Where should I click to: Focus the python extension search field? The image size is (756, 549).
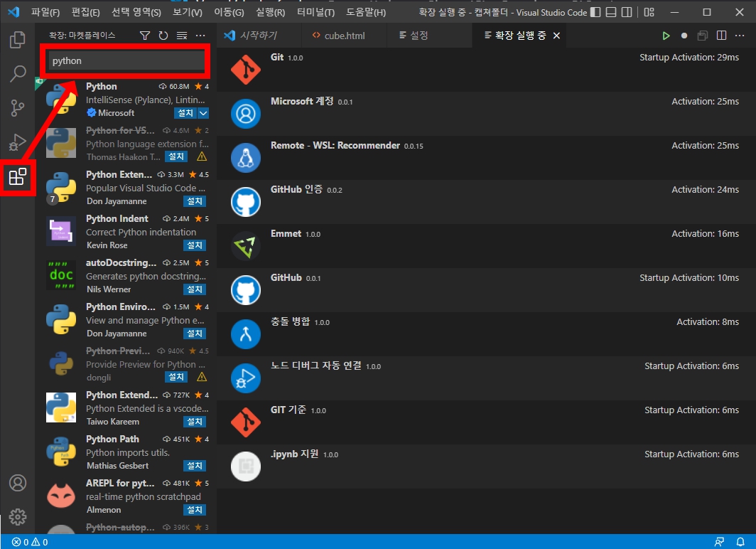point(127,60)
